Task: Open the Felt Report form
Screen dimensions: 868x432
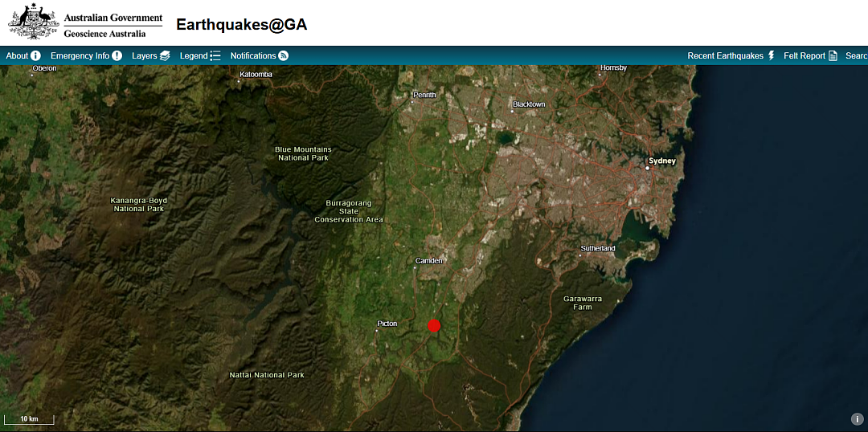Action: click(810, 56)
